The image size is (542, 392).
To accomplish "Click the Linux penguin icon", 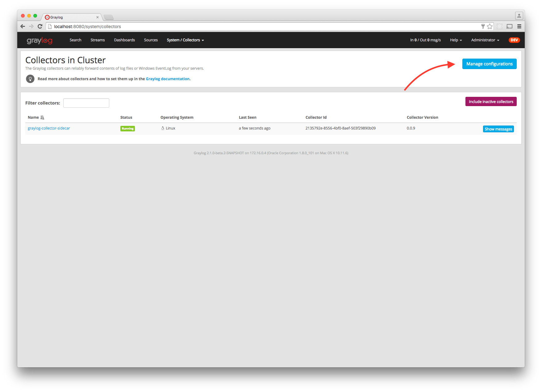I will [163, 128].
